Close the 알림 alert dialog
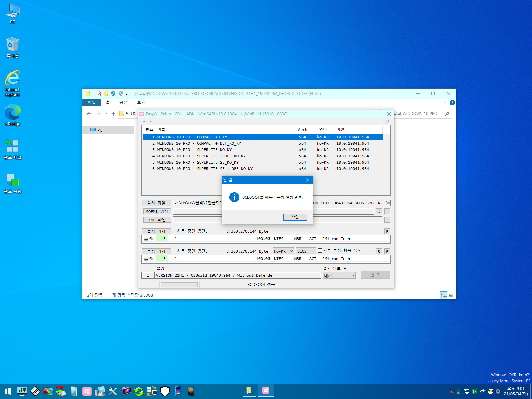 tap(308, 180)
